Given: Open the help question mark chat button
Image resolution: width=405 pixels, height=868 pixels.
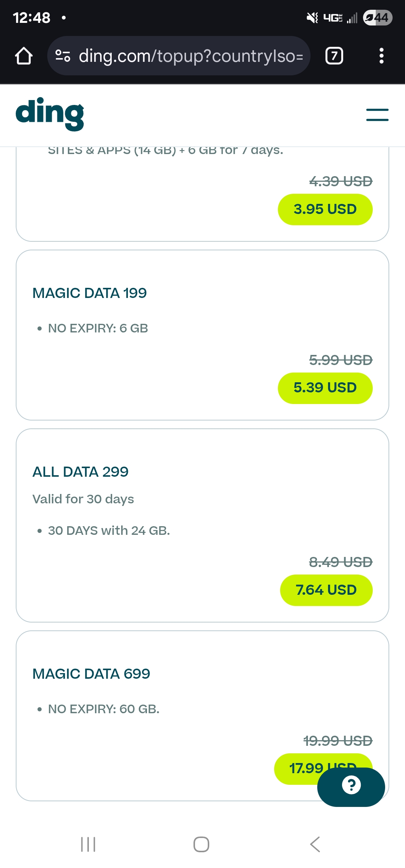Looking at the screenshot, I should (x=351, y=786).
